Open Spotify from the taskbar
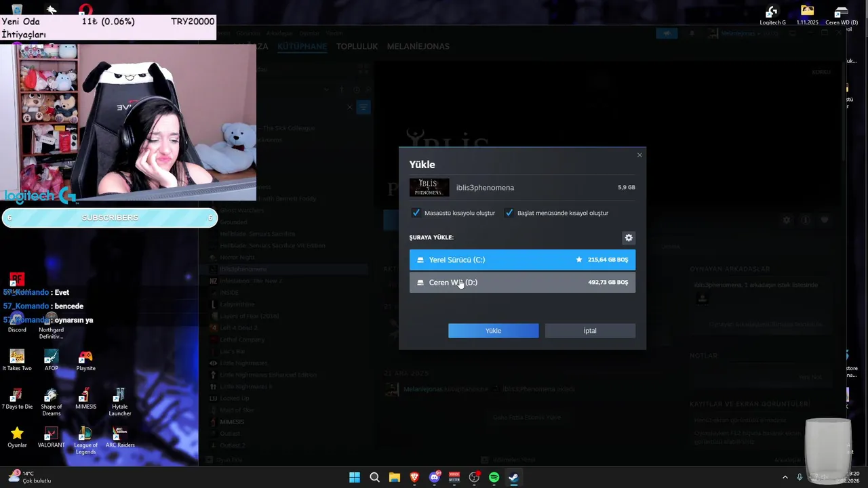868x488 pixels. [494, 477]
